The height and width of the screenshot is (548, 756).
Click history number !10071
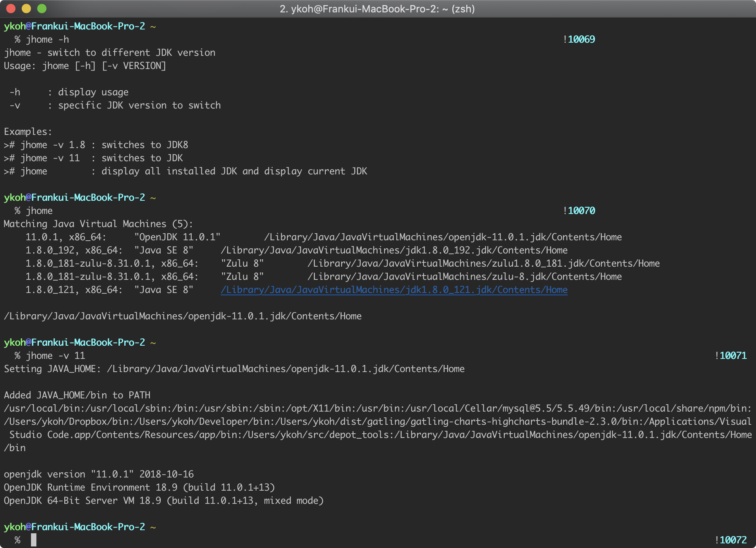[x=730, y=356]
